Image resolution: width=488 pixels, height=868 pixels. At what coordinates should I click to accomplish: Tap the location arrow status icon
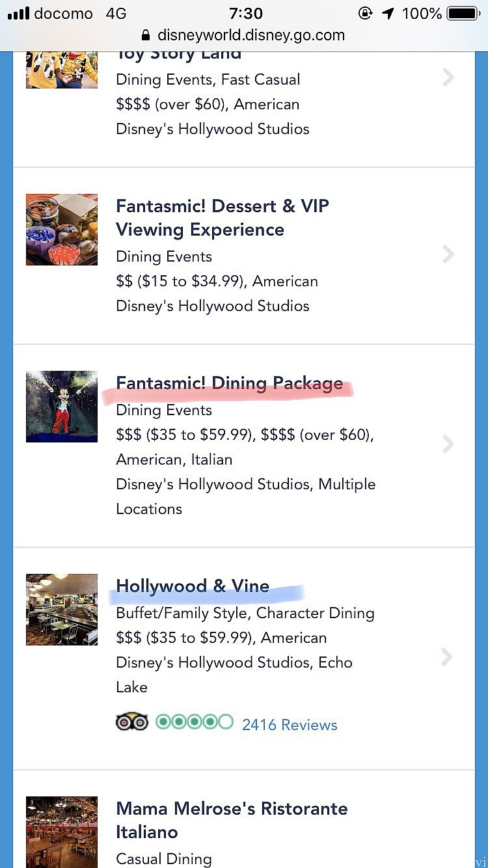click(x=388, y=13)
